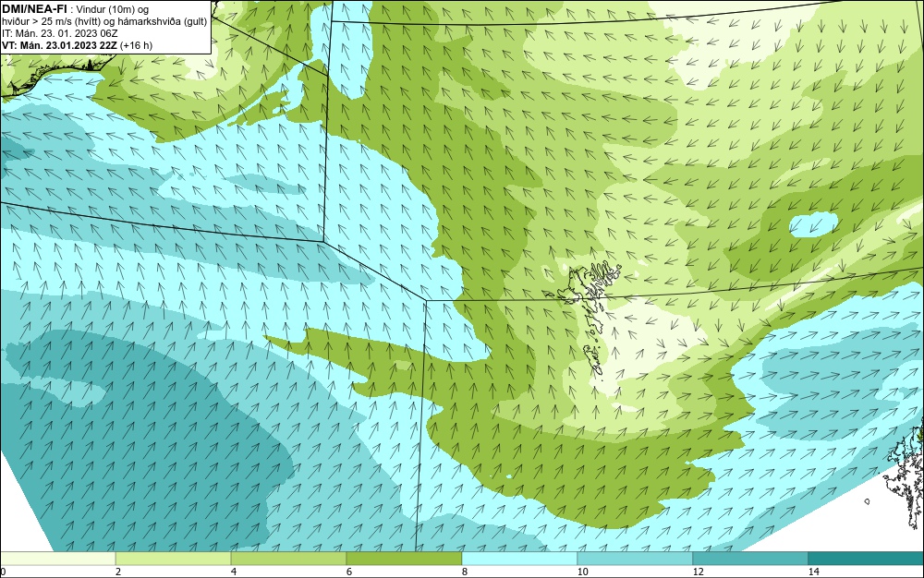Click the scale label "6"
924x578 pixels.
point(349,572)
